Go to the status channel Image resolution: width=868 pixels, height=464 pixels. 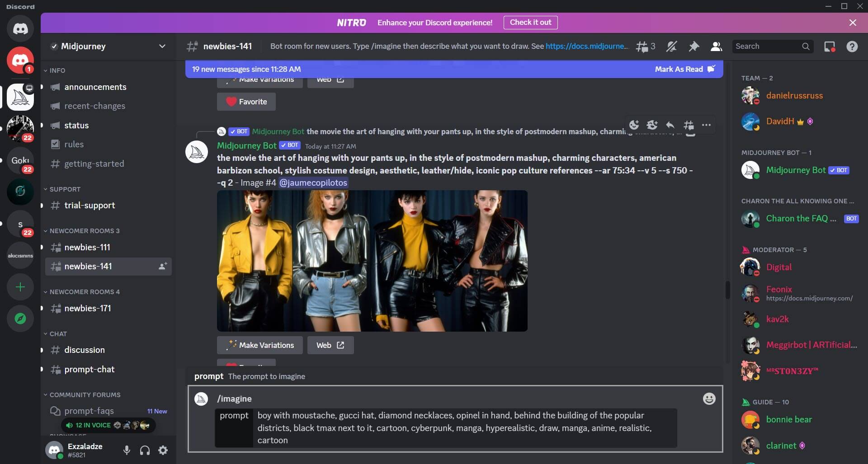point(108,125)
